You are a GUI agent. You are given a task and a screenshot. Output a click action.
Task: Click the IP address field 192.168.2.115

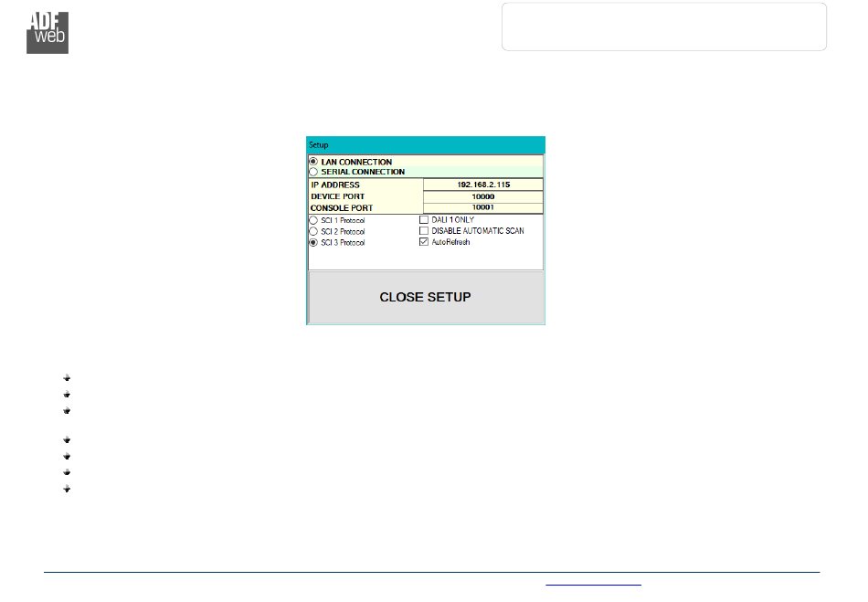(483, 185)
